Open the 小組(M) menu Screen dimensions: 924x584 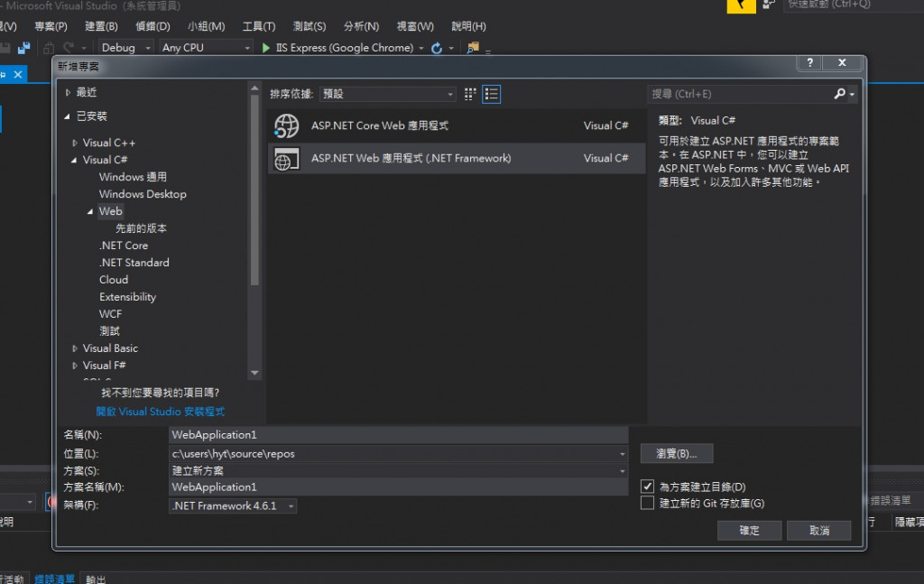[x=207, y=26]
